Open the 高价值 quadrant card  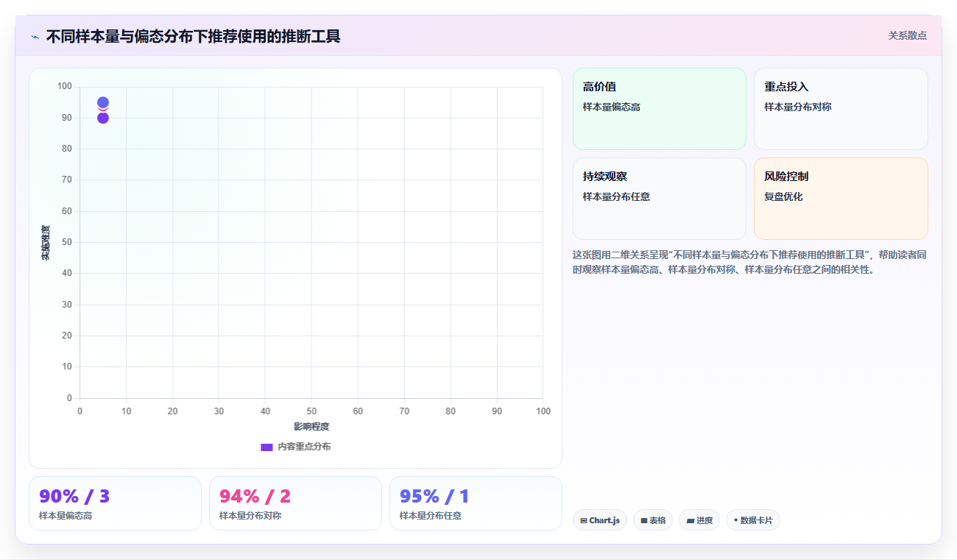pos(660,109)
